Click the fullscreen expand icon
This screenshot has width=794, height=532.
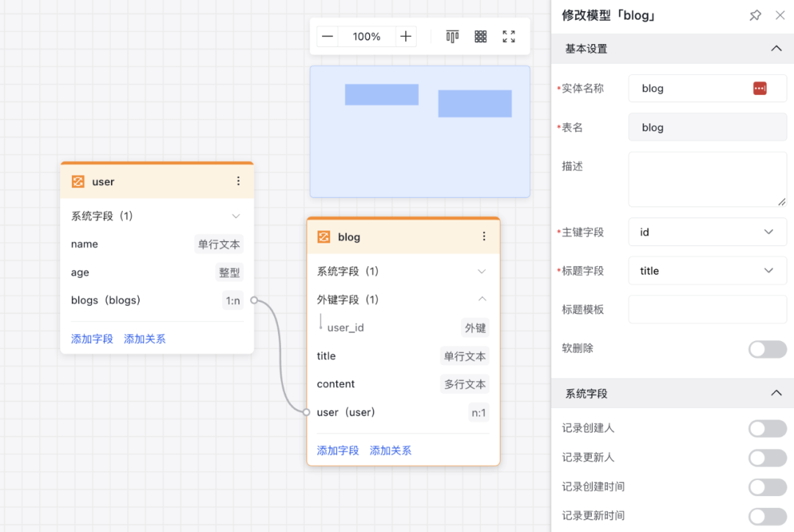pos(509,37)
